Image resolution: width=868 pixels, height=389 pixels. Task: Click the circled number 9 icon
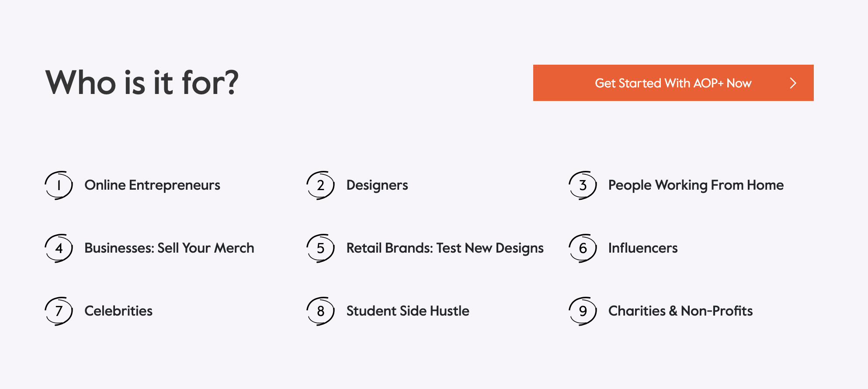coord(583,311)
